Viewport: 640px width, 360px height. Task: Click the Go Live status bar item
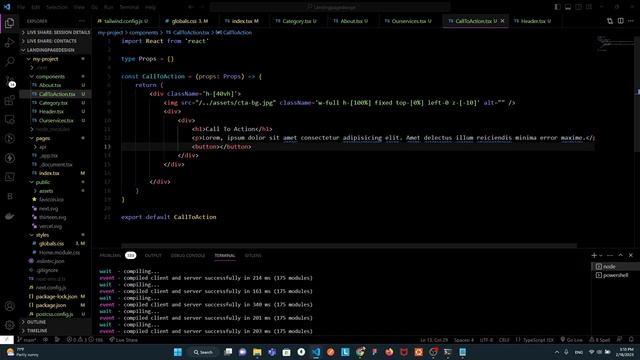click(x=571, y=340)
